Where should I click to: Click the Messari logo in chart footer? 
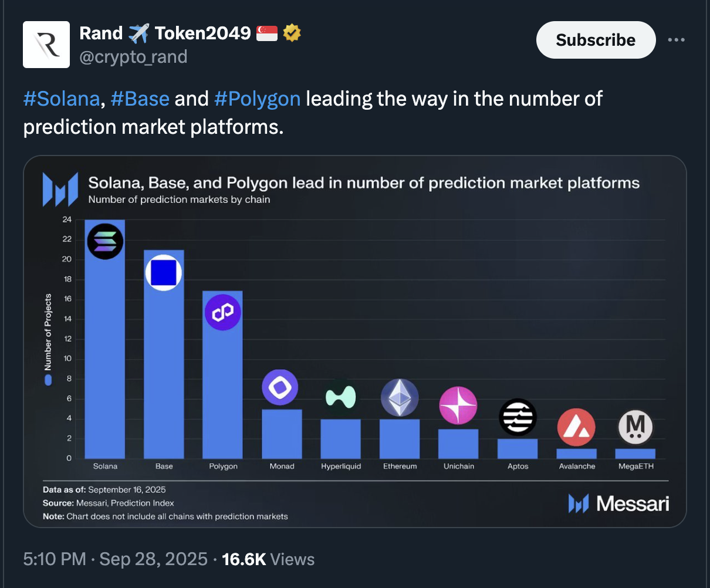(x=618, y=503)
